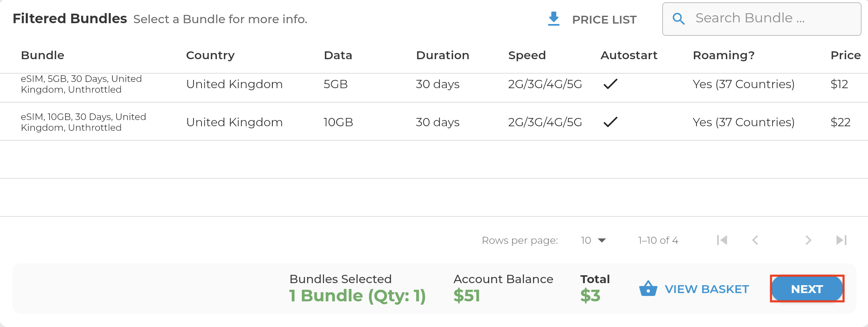Click the NEXT button

(x=807, y=289)
